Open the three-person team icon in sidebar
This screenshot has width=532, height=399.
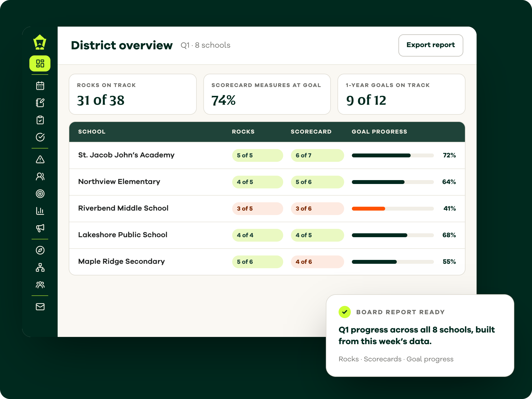[40, 285]
